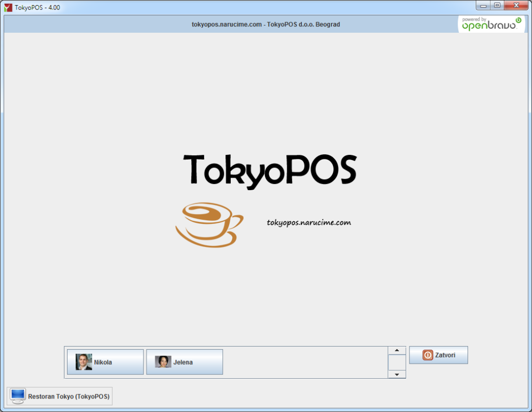Click the Zatvori close button
Image resolution: width=532 pixels, height=412 pixels.
[438, 355]
